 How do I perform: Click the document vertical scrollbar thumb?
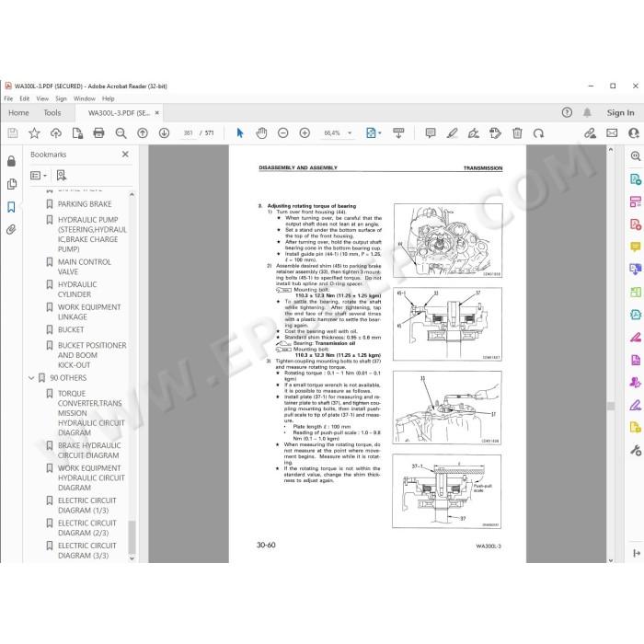[611, 406]
